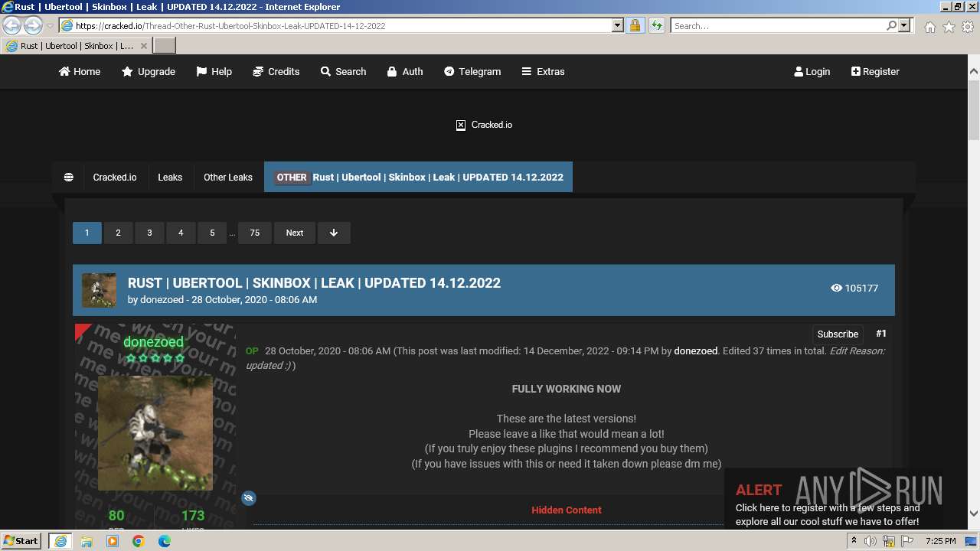Go back with the browser Back arrow
Viewport: 980px width, 551px height.
(12, 25)
